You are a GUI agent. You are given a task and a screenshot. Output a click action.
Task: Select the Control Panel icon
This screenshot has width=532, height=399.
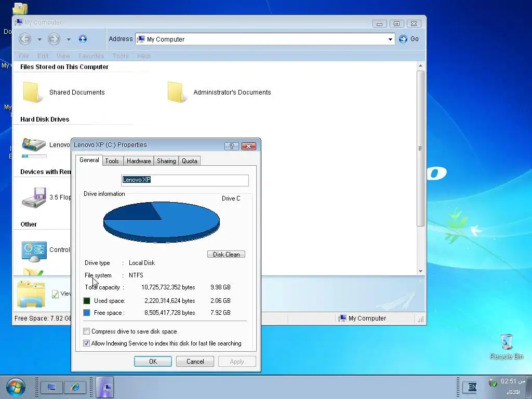tap(34, 251)
